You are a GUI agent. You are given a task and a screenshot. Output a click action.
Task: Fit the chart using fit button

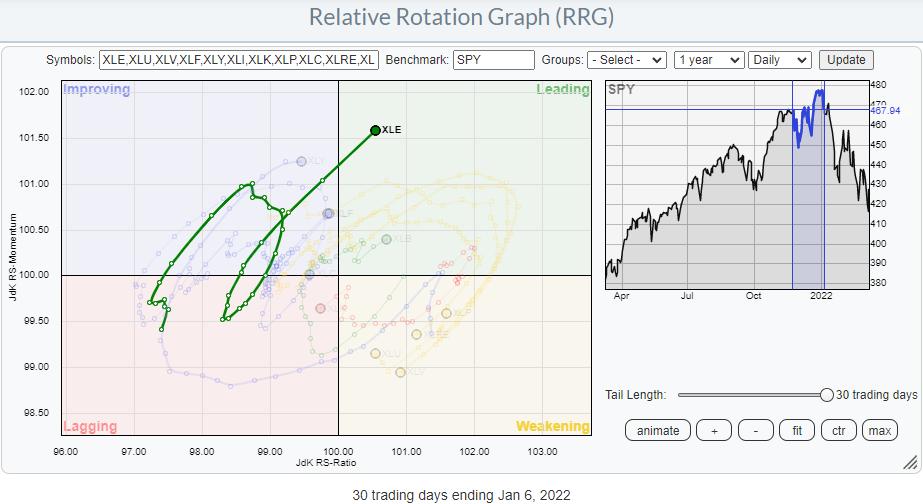tap(796, 431)
